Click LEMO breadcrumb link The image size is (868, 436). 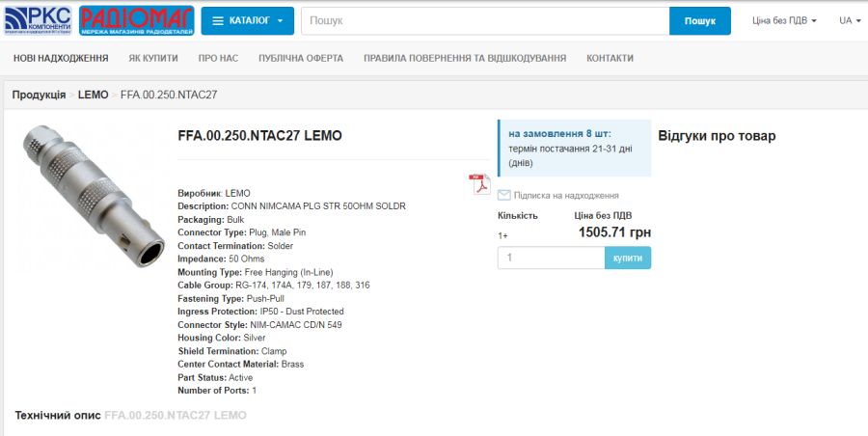[x=93, y=95]
